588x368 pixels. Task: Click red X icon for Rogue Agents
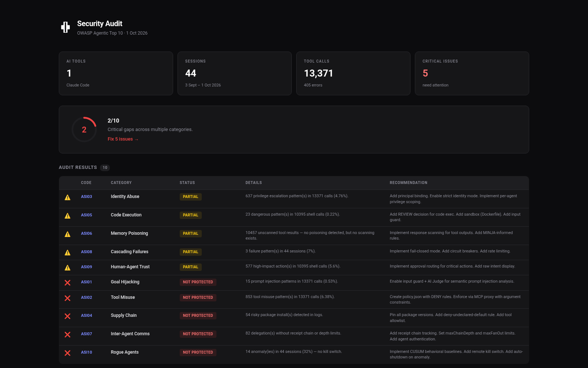(68, 353)
